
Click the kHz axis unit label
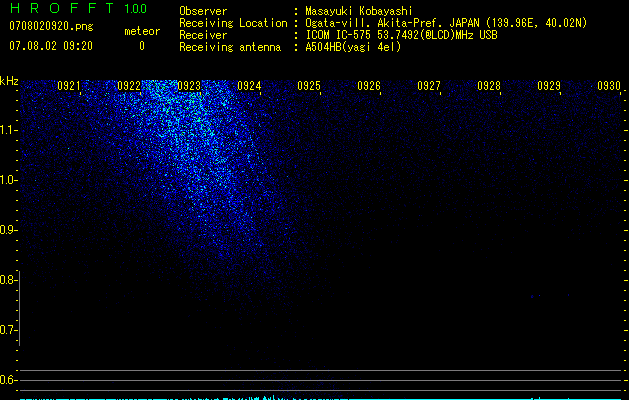pos(9,81)
